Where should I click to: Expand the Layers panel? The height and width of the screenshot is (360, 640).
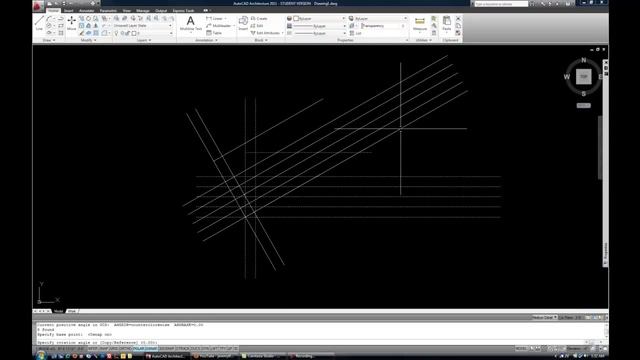[144, 40]
